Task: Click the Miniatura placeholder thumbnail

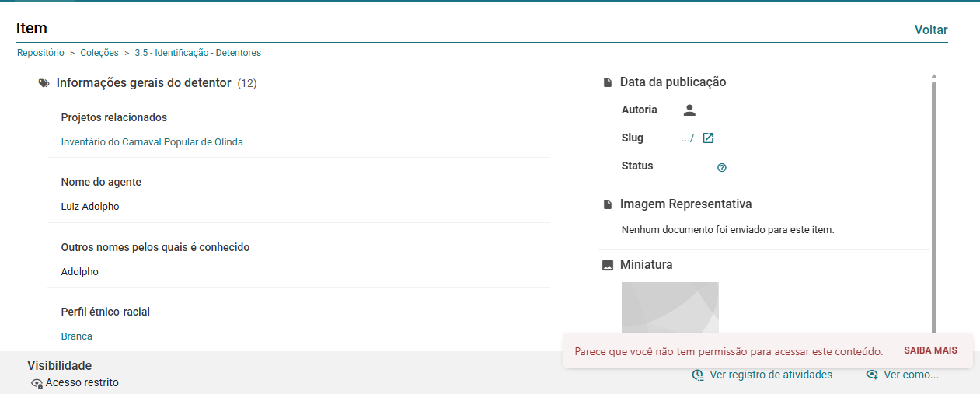Action: click(670, 308)
